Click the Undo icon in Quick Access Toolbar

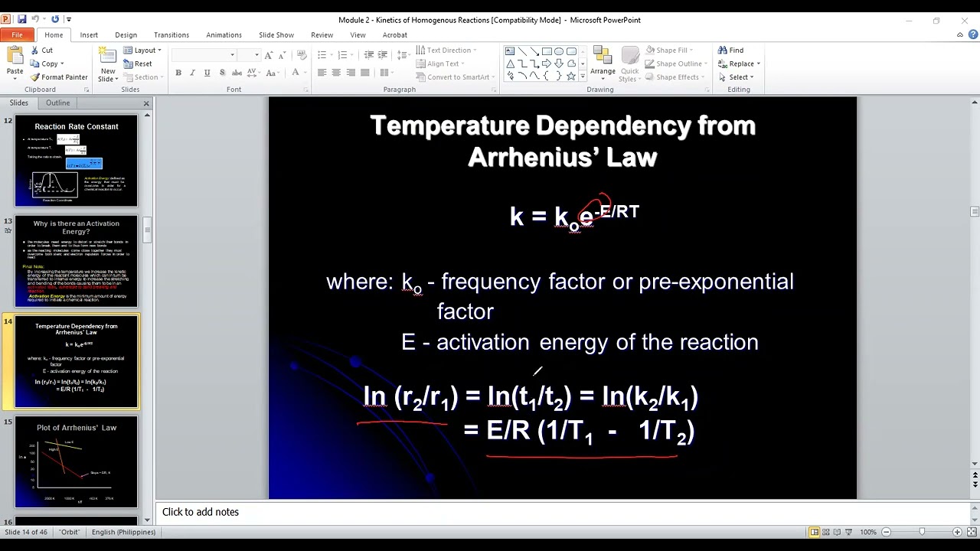pos(35,19)
